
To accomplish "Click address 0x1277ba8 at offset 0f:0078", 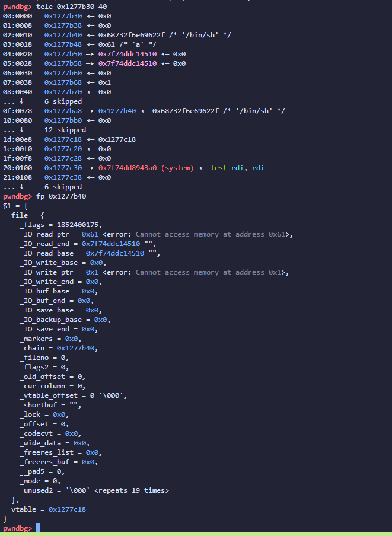I will [x=63, y=111].
